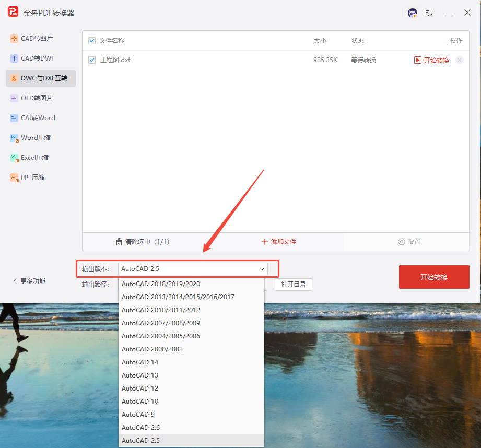The width and height of the screenshot is (481, 448).
Task: Click the DWG与DXF互转 sidebar icon
Action: [14, 78]
